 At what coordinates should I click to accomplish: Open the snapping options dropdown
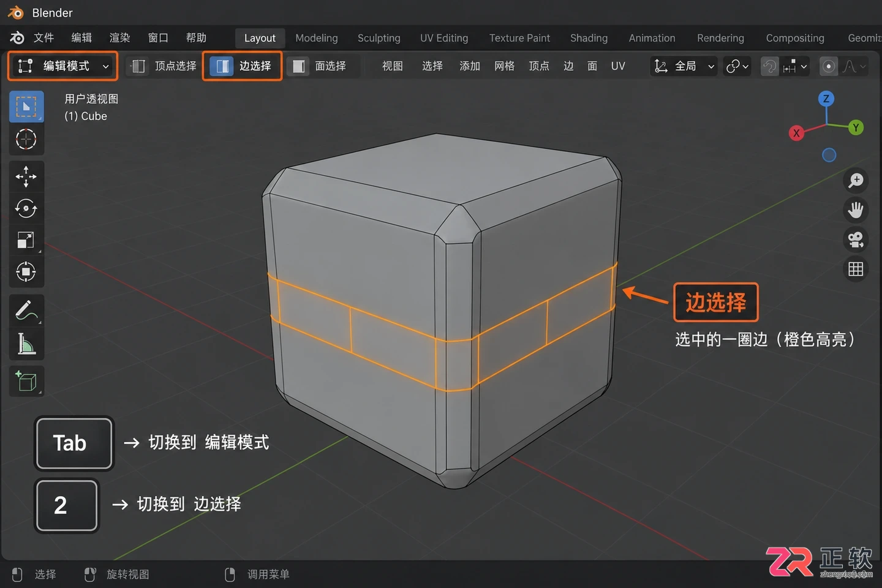pos(795,66)
